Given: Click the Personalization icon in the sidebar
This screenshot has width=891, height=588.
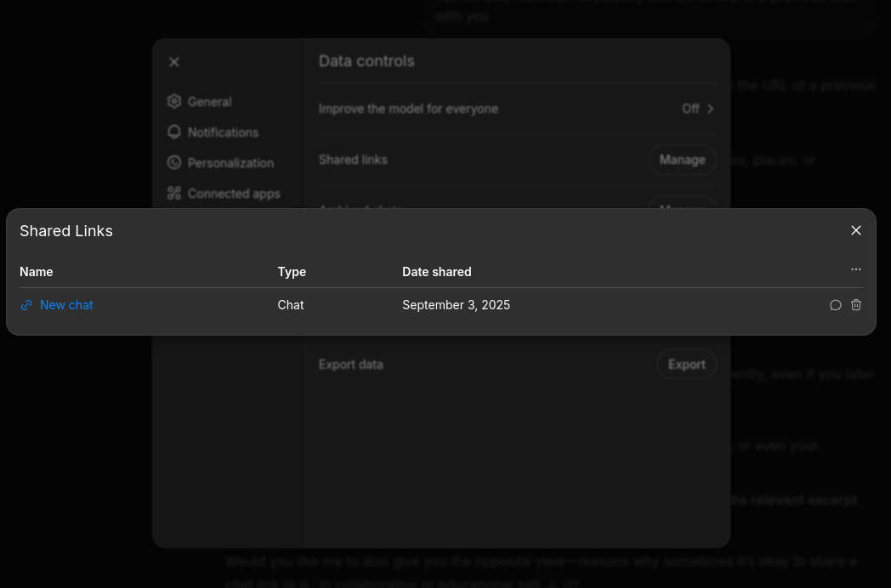Looking at the screenshot, I should 174,162.
